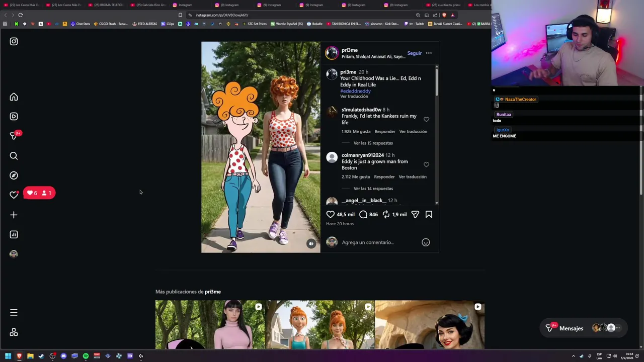The image size is (644, 362).
Task: Open Windows Start button
Action: pyautogui.click(x=8, y=356)
